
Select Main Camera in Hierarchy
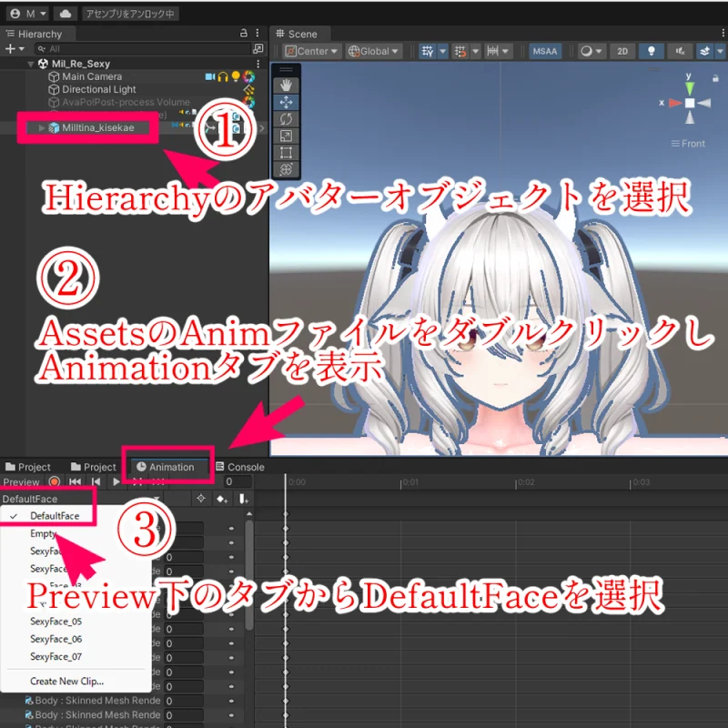92,76
